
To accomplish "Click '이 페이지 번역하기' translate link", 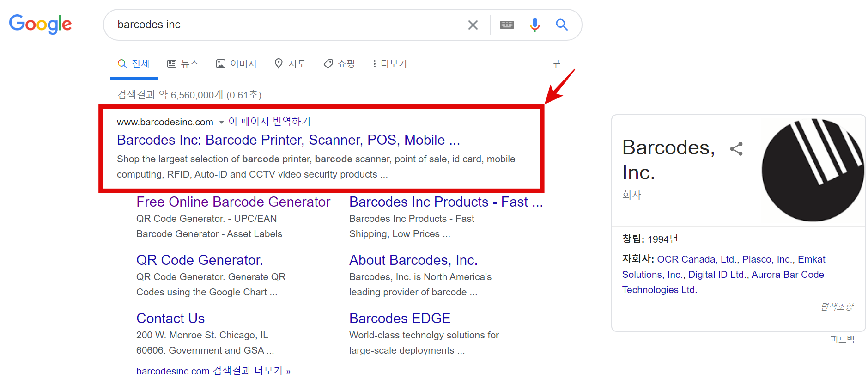I will (x=269, y=122).
